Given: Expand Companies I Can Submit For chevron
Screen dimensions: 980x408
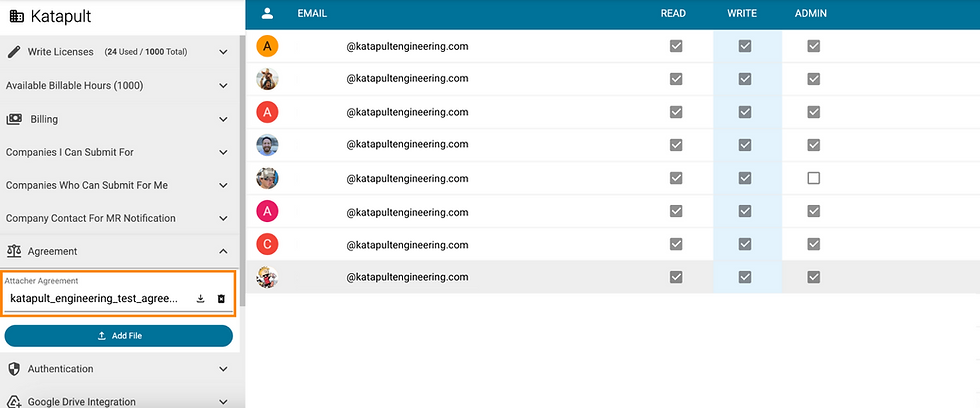Looking at the screenshot, I should [223, 152].
